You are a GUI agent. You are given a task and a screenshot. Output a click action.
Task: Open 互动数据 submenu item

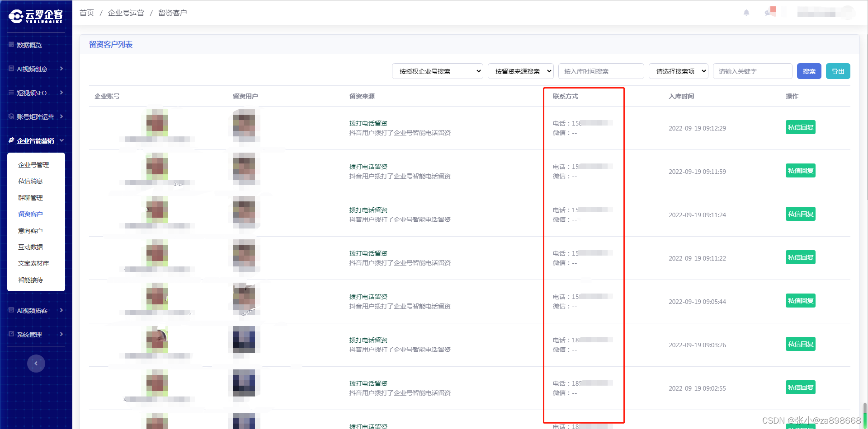click(x=31, y=247)
